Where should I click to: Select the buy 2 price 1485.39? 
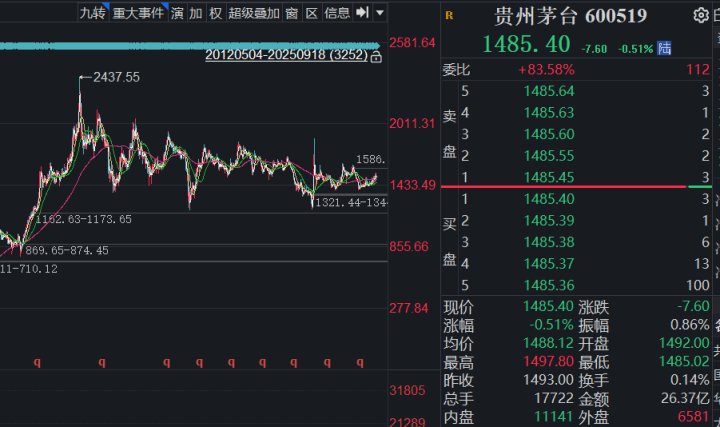(549, 220)
